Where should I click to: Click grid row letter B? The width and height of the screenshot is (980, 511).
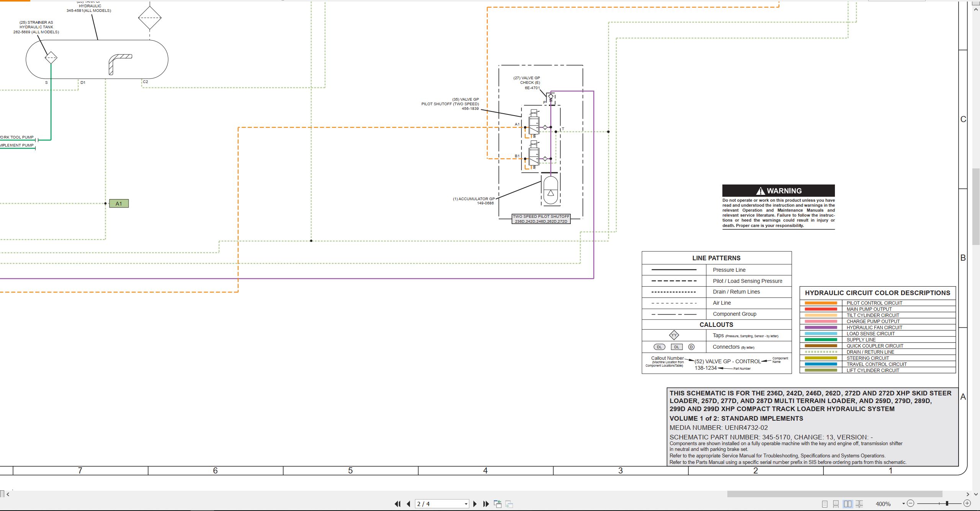[963, 258]
